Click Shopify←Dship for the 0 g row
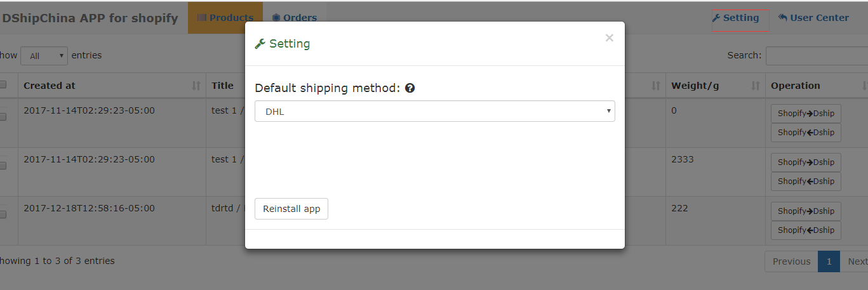The height and width of the screenshot is (290, 868). (806, 133)
